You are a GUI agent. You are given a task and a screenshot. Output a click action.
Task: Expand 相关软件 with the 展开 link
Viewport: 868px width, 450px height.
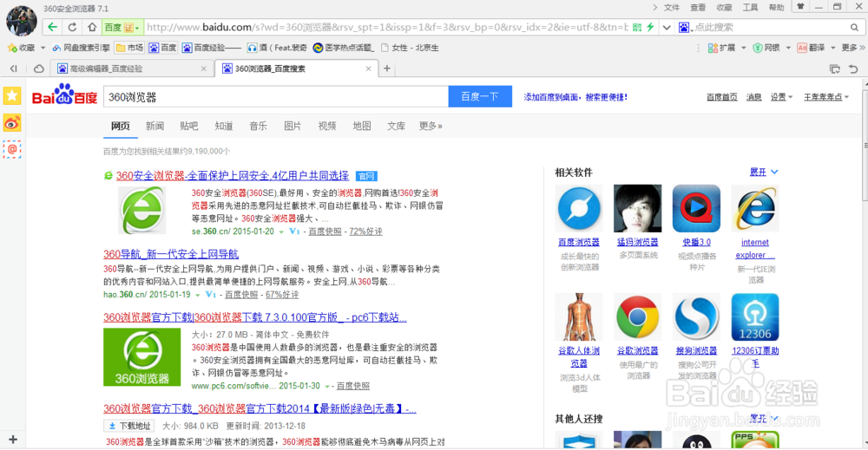coord(763,172)
